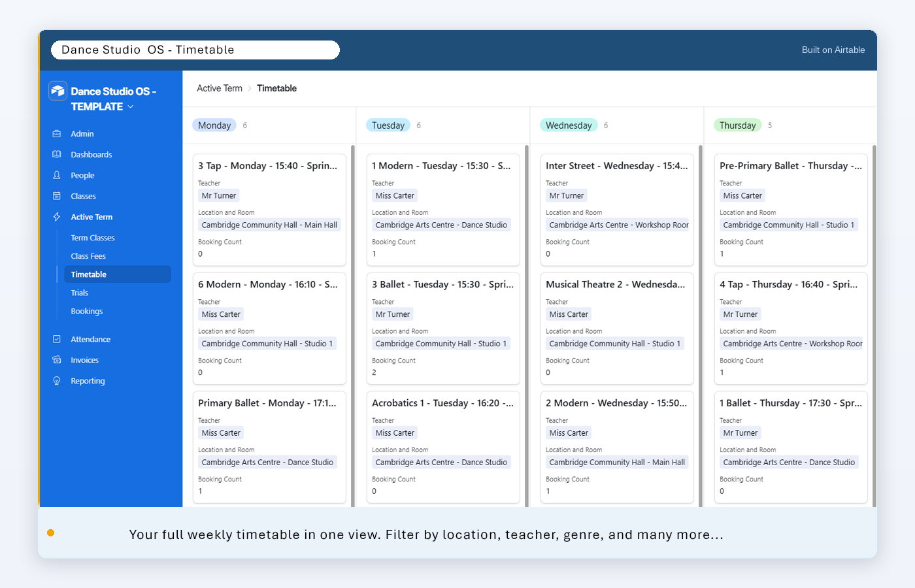Open the Invoices section
This screenshot has height=588, width=915.
85,360
